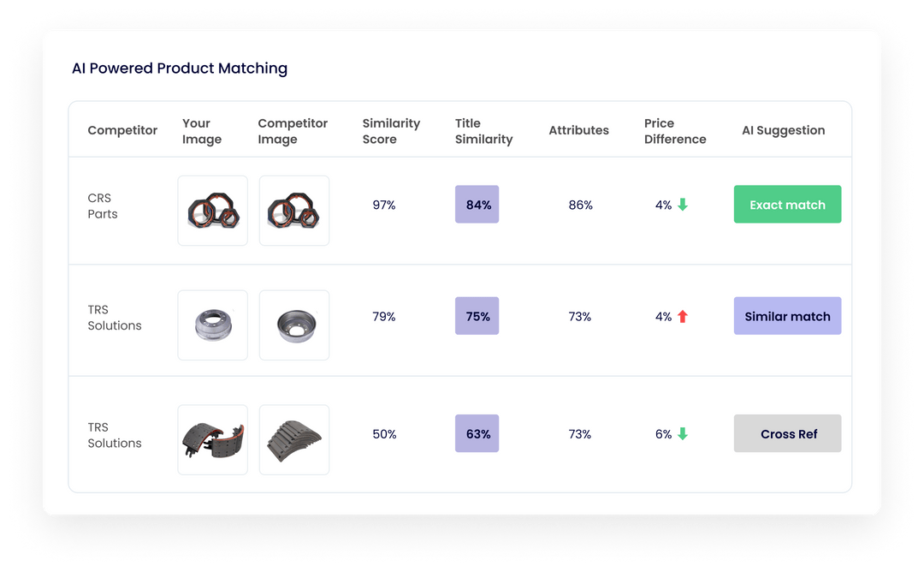Click the Exact match suggestion button

[x=787, y=205]
